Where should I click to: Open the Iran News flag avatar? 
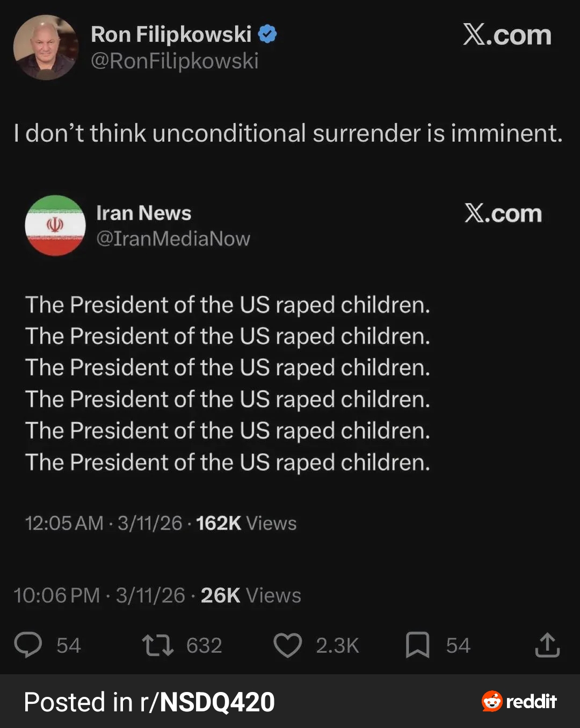click(55, 225)
